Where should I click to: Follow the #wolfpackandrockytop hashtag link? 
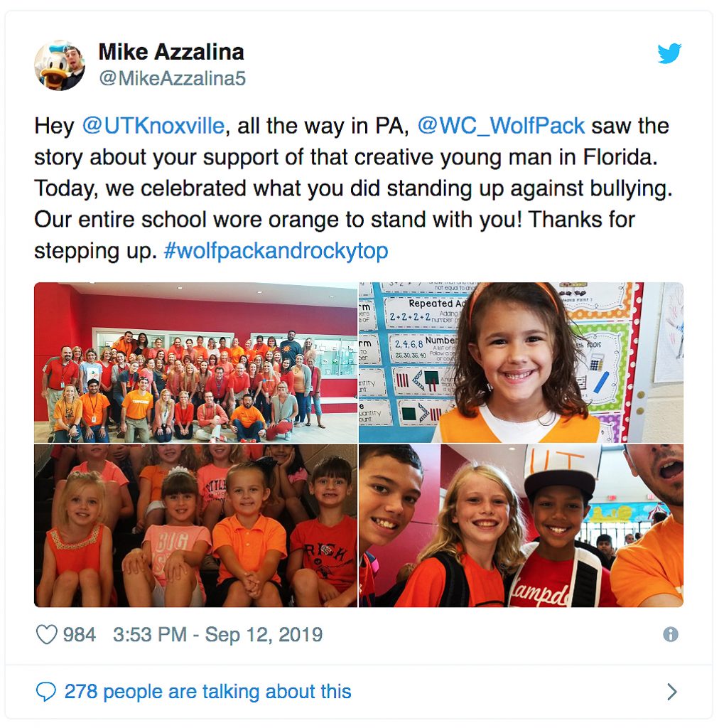(x=276, y=251)
